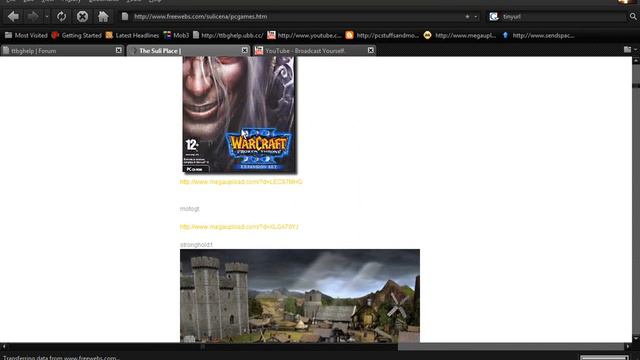This screenshot has width=640, height=360.
Task: Click the stronghold castle screenshot image
Action: [300, 296]
